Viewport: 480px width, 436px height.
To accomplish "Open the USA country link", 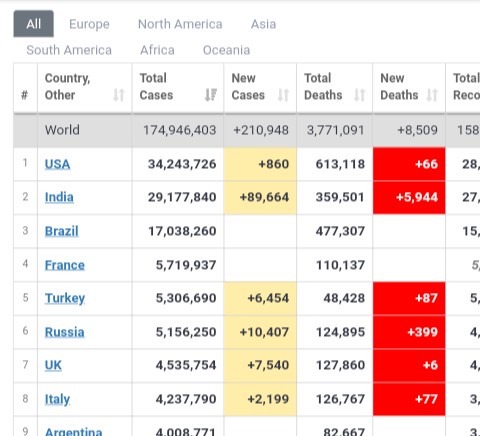I will click(x=57, y=164).
